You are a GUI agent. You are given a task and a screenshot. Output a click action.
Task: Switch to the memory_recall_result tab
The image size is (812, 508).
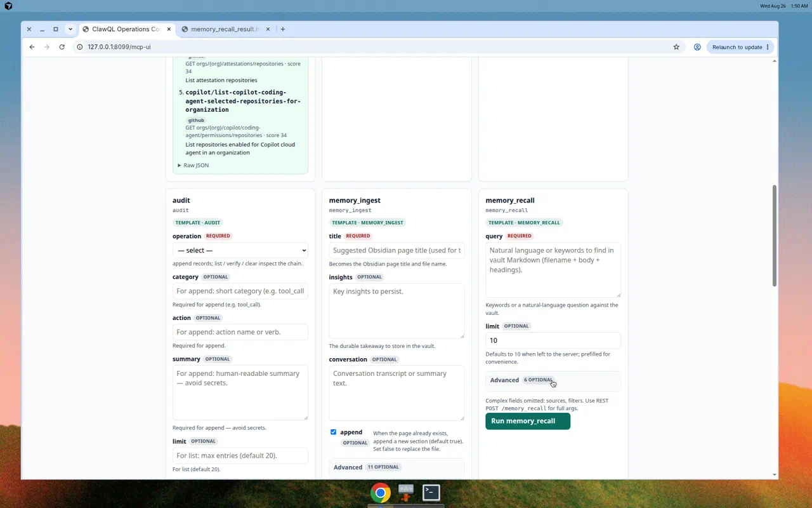click(226, 29)
